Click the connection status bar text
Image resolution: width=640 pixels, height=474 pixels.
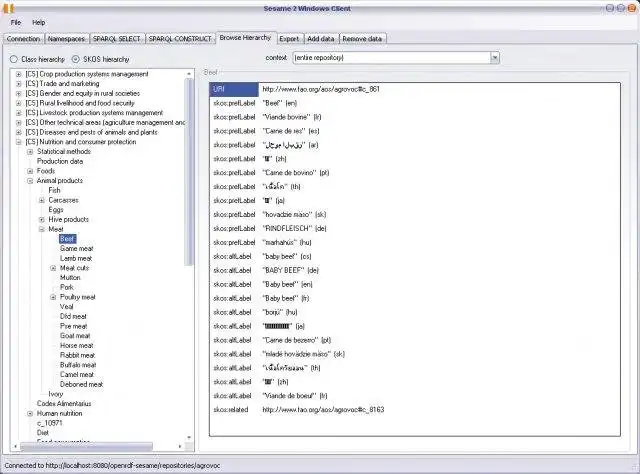(x=112, y=465)
